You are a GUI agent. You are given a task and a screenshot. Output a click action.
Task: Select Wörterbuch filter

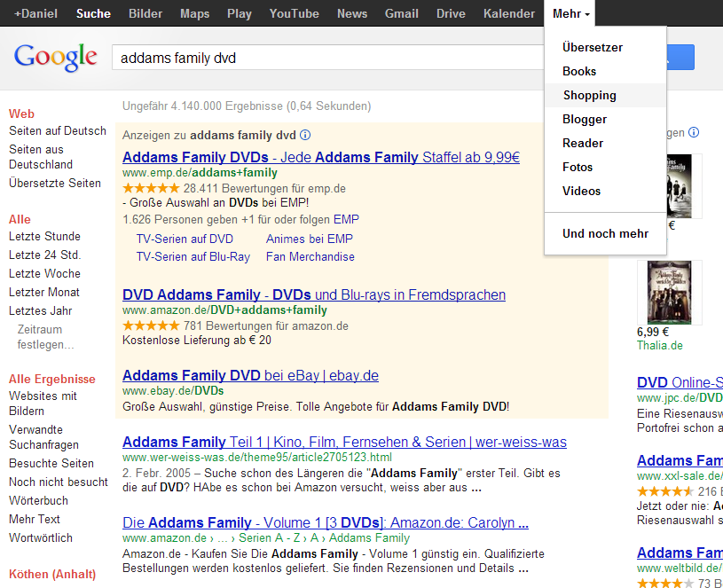coord(38,500)
